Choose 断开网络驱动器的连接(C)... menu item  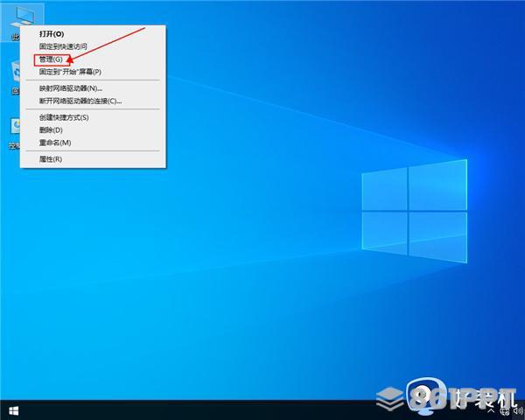[93, 101]
